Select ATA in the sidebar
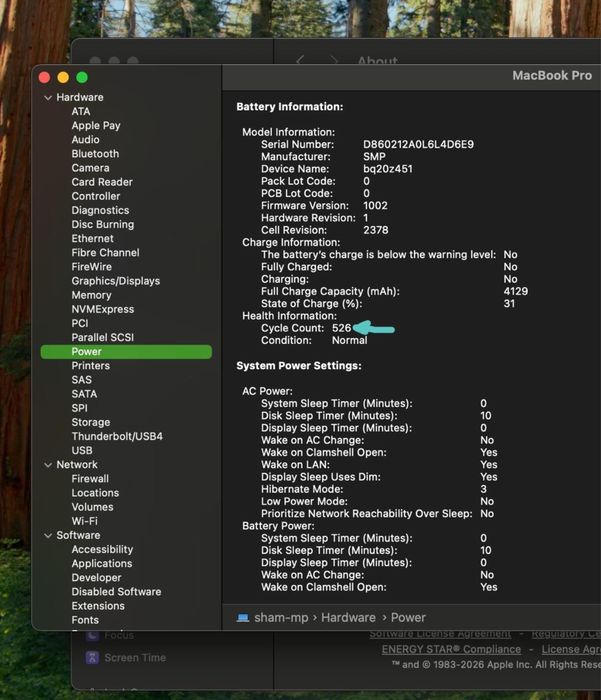Screen dimensions: 601x700 pos(81,111)
